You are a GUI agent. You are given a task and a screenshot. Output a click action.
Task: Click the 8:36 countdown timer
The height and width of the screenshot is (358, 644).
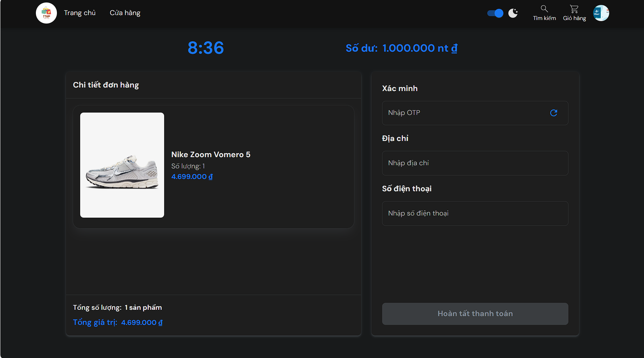click(x=206, y=48)
